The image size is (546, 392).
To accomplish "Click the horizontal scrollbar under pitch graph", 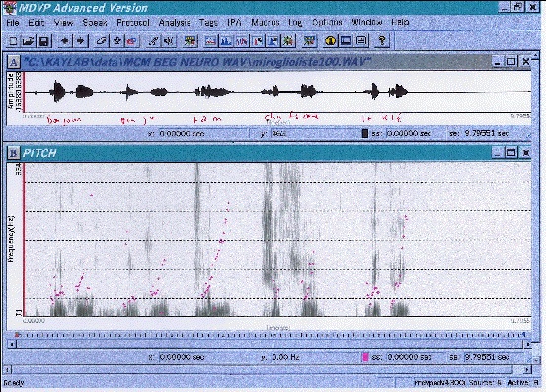I will (270, 344).
